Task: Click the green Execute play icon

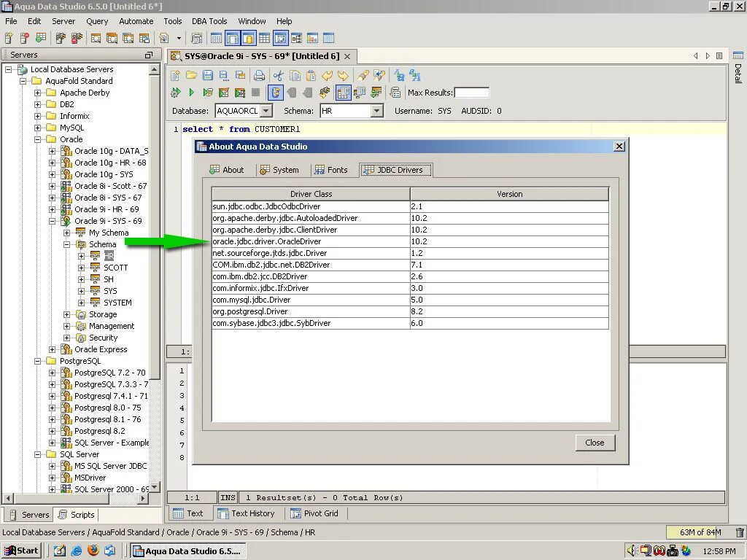Action: [192, 93]
